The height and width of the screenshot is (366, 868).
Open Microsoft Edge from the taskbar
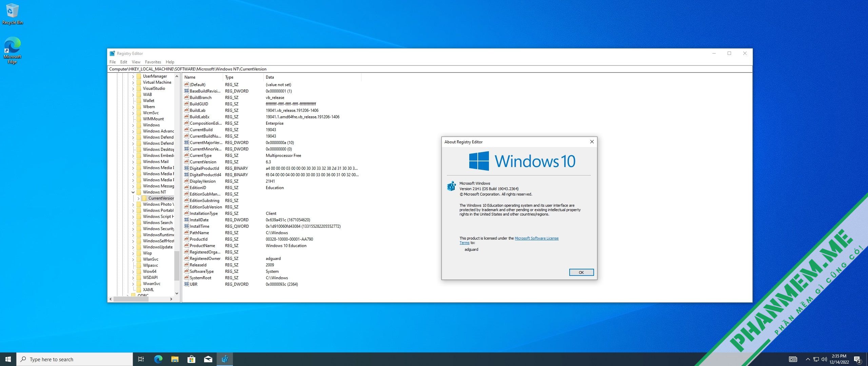pyautogui.click(x=158, y=359)
